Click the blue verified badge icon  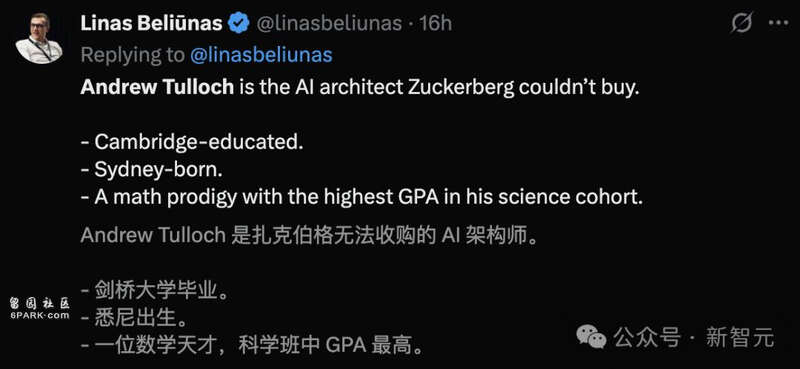238,23
